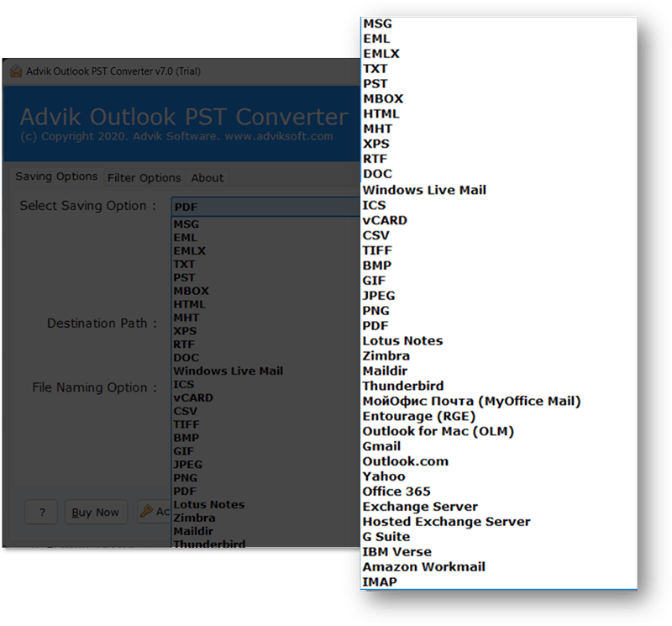The height and width of the screenshot is (626, 672).
Task: Pick Yahoo from the saving list
Action: (384, 476)
